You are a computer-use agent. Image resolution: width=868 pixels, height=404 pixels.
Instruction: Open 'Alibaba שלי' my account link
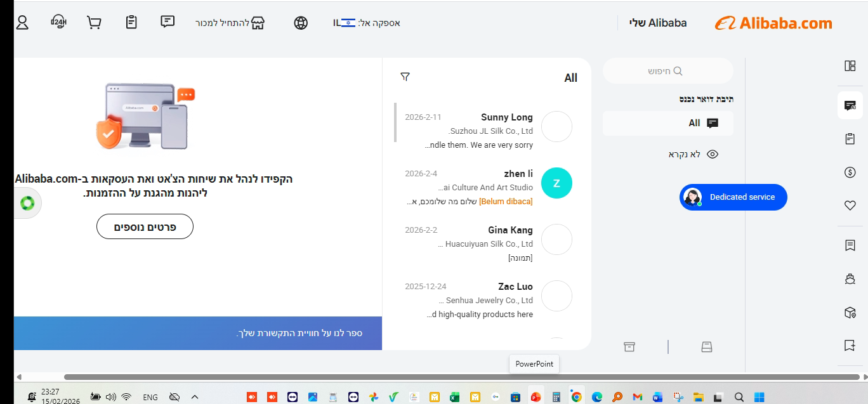tap(658, 23)
